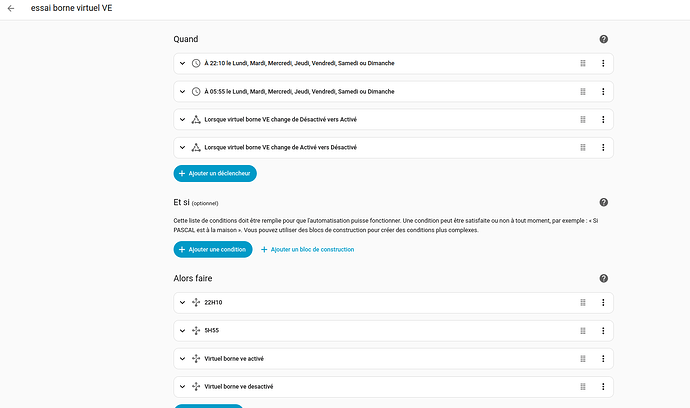Click the drag handle of the 5H55 action
Viewport: 690px width, 408px height.
point(583,331)
